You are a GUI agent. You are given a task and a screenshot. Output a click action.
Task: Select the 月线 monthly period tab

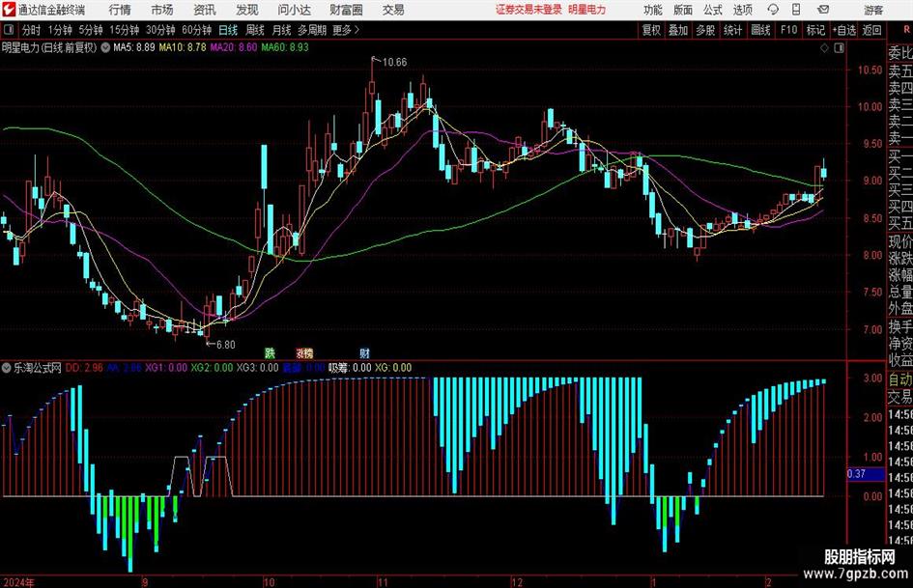[282, 30]
